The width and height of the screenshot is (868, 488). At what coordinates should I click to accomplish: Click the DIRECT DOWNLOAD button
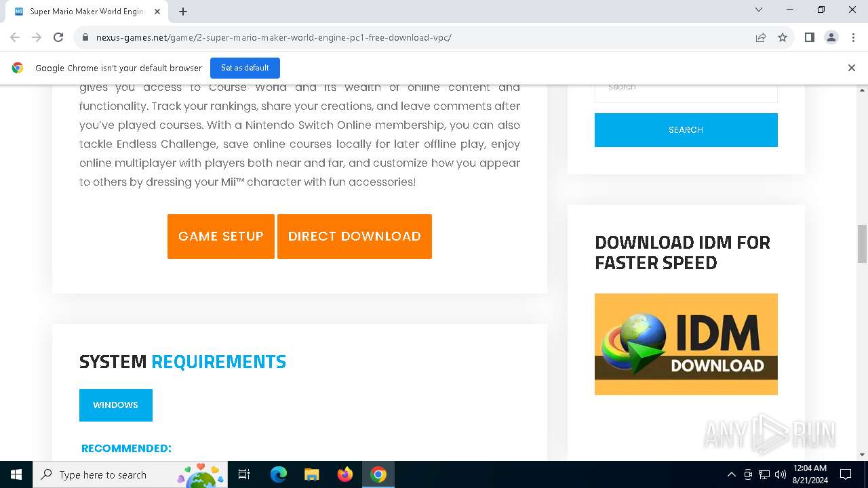(355, 237)
